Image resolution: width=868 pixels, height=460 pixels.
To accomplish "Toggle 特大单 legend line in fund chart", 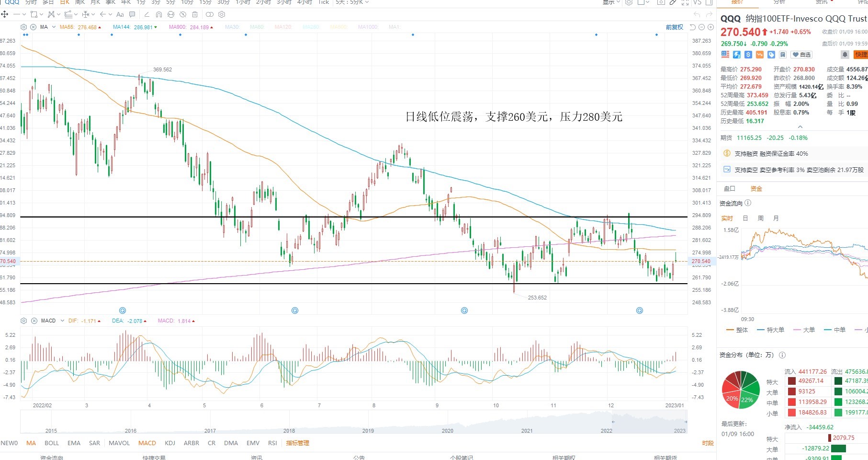I will pyautogui.click(x=771, y=330).
